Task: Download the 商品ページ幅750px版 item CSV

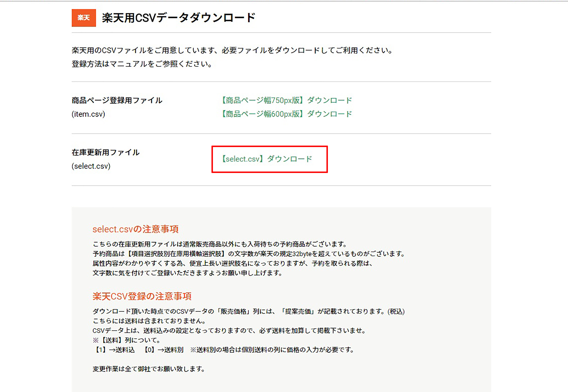Action: pyautogui.click(x=287, y=100)
